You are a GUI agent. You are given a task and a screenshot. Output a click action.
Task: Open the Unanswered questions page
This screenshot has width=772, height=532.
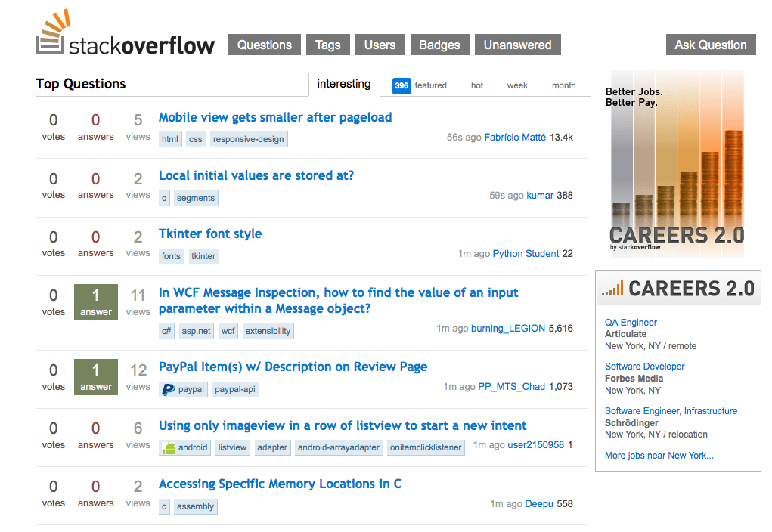pos(517,45)
